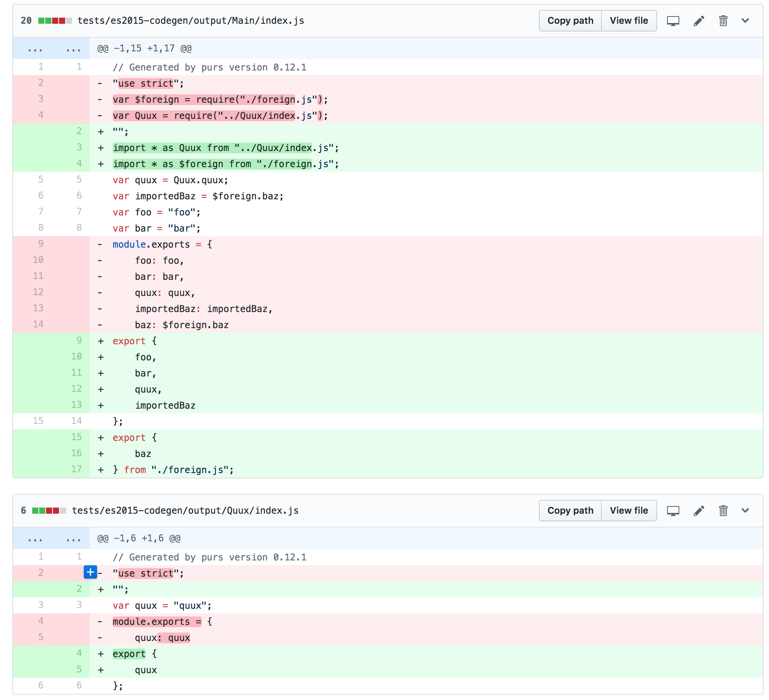Collapse the Quux/index.js diff with the chevron

click(x=745, y=511)
